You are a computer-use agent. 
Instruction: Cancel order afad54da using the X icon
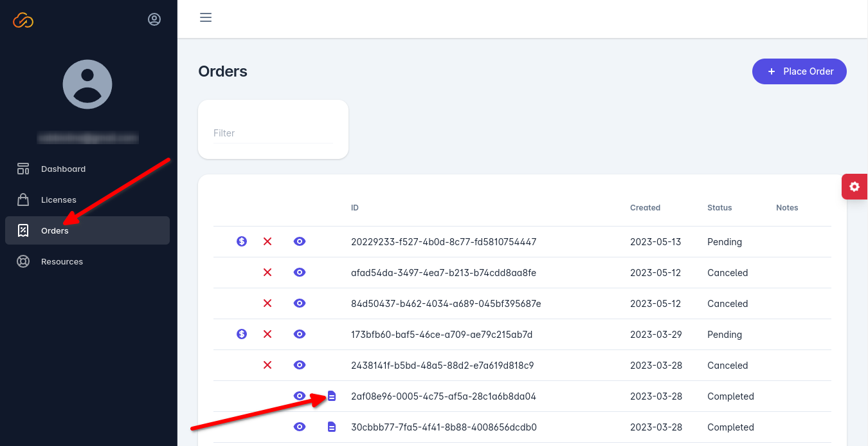click(x=267, y=272)
